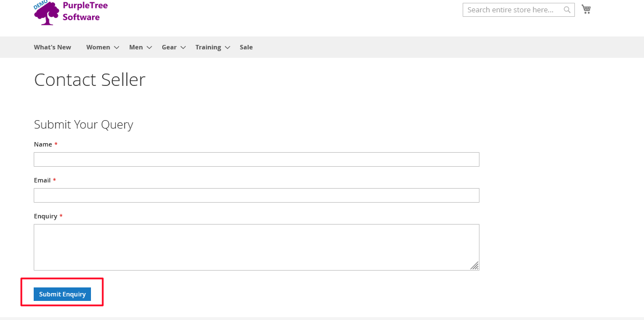Expand the Men menu chevron
The width and height of the screenshot is (644, 320).
pos(149,48)
